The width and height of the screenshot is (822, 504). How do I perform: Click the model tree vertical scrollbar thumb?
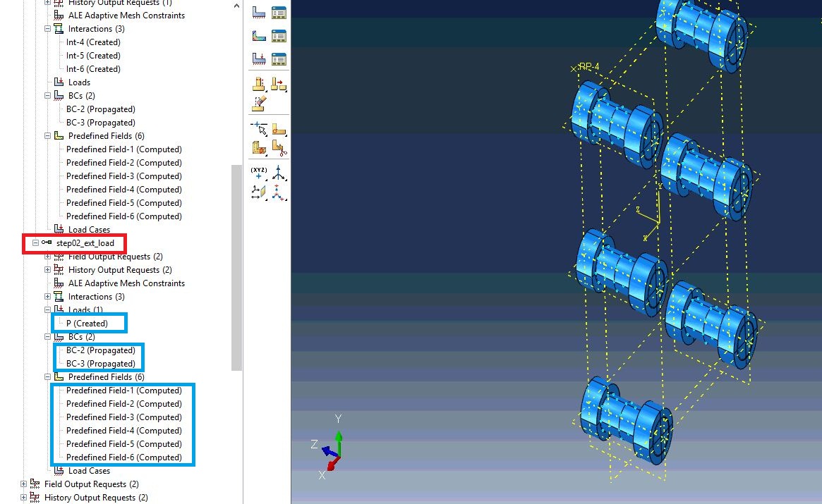click(237, 268)
